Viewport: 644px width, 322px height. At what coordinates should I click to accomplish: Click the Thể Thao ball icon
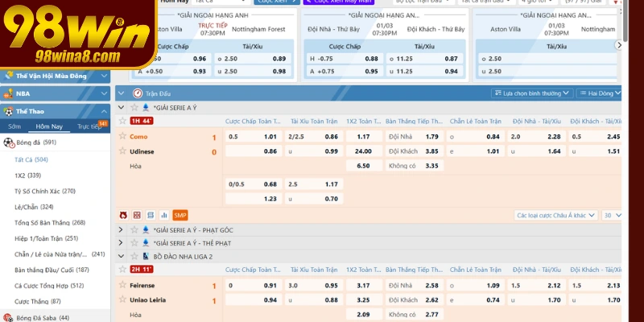tap(9, 111)
